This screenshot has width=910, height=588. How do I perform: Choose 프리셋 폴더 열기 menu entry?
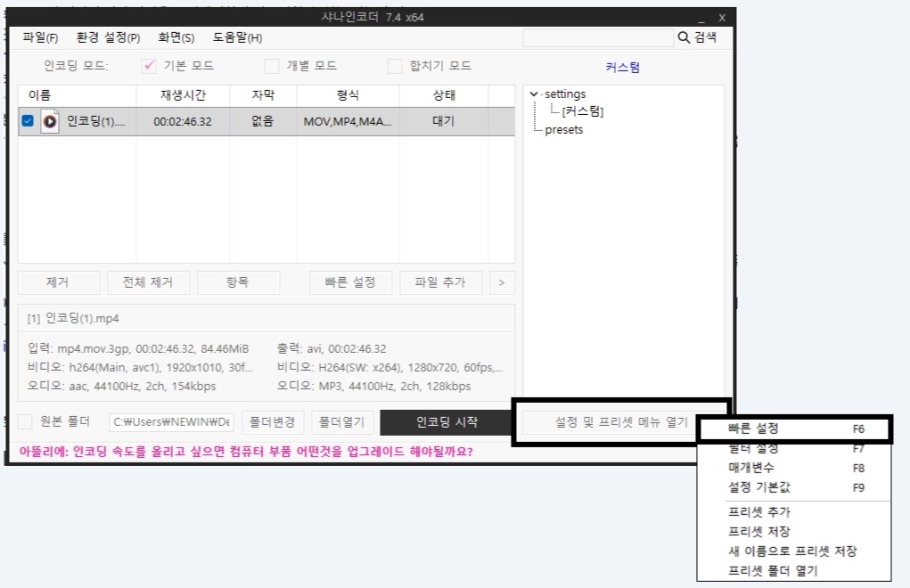[x=794, y=571]
